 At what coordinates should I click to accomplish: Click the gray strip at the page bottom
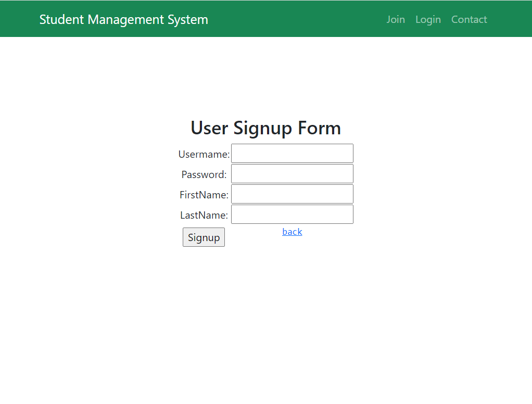click(266, 399)
